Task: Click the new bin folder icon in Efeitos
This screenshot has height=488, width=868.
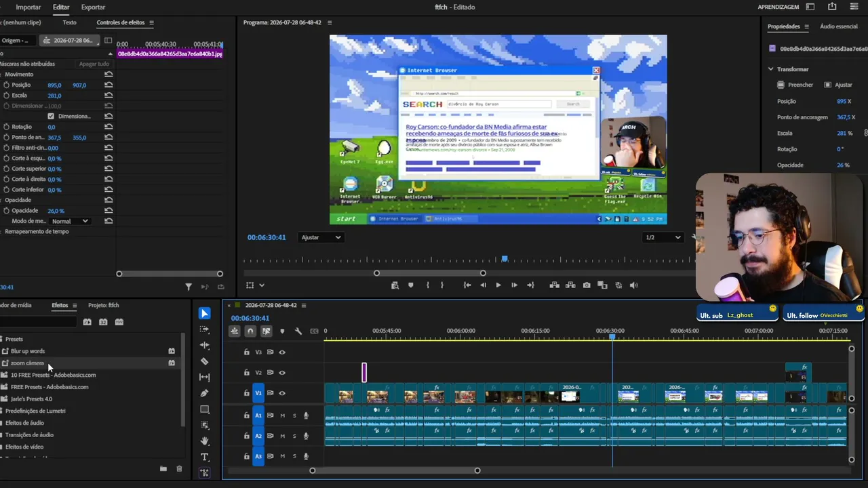Action: coord(163,468)
